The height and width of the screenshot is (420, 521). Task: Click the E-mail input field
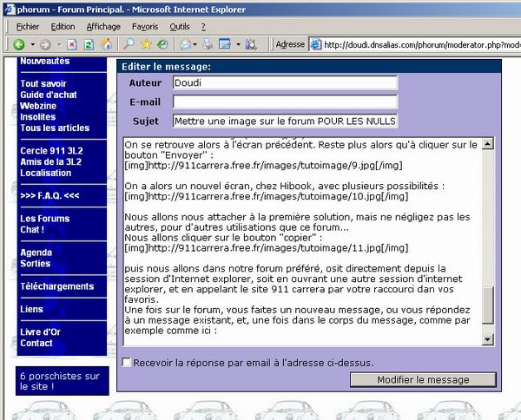(x=285, y=102)
